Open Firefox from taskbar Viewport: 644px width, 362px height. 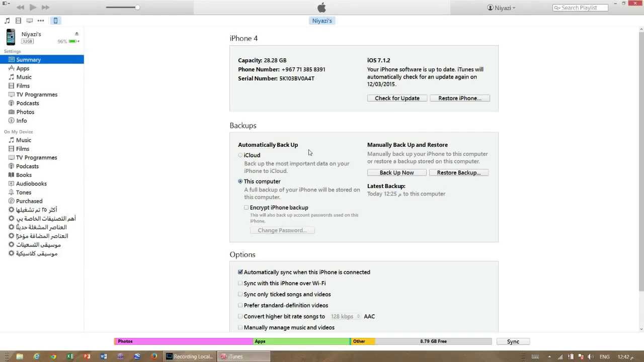tap(154, 356)
